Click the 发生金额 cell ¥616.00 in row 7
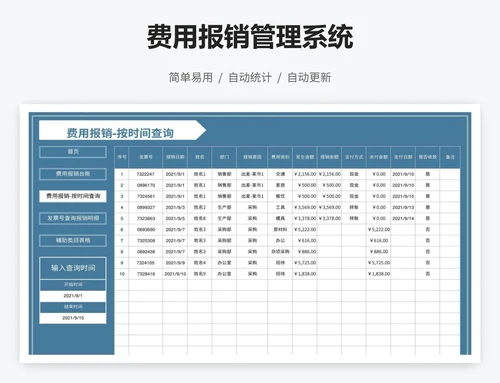Screen dimensions: 500x383 tap(305, 241)
